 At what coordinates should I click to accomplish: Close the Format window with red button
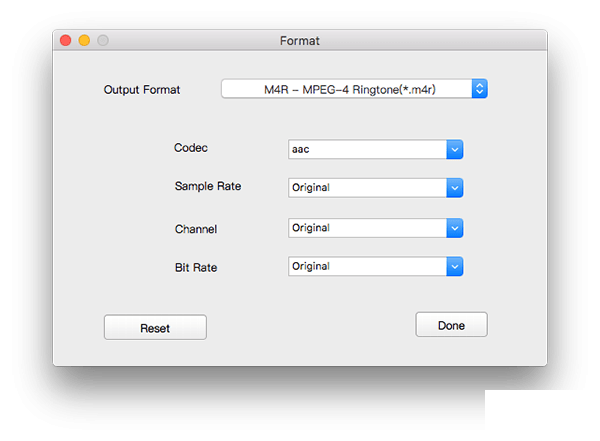[65, 40]
